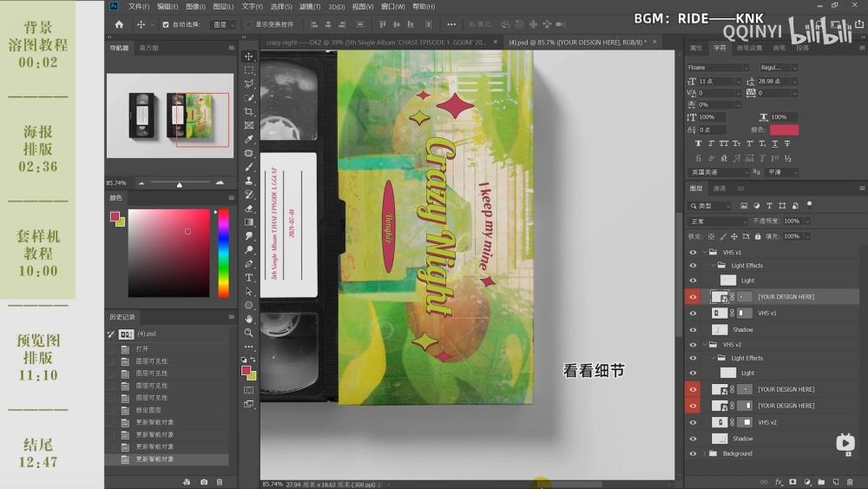Image resolution: width=868 pixels, height=489 pixels.
Task: Create new snapshot camera icon in History
Action: pos(204,482)
